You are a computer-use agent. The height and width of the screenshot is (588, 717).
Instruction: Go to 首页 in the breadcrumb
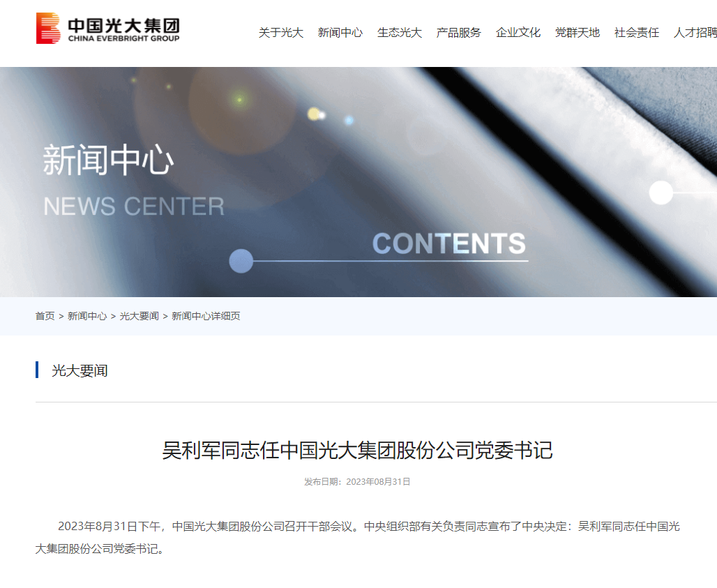tap(45, 316)
